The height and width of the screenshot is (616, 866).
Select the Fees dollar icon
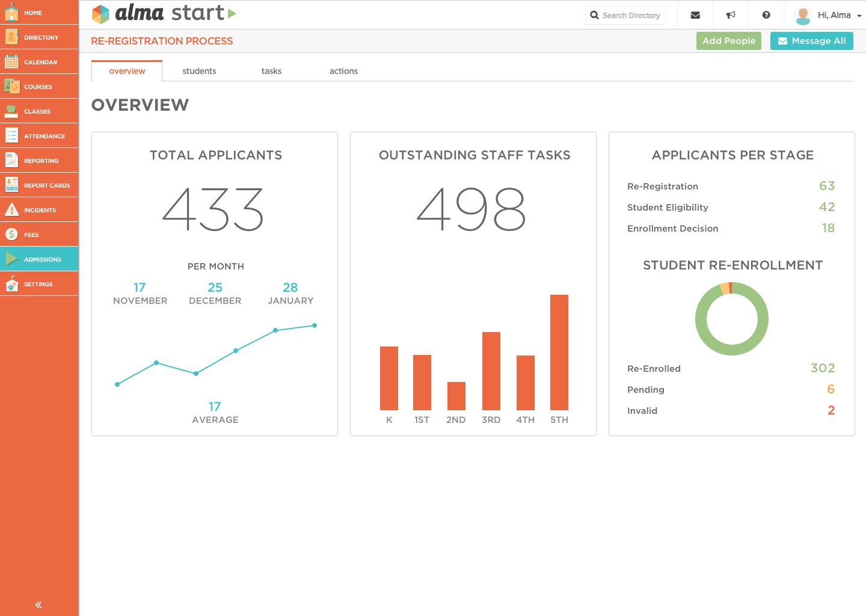[x=11, y=234]
